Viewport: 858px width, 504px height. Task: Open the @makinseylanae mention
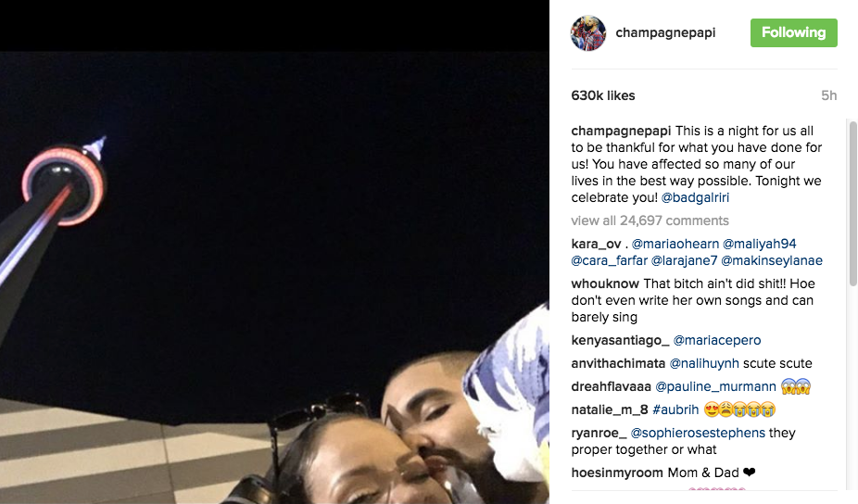pos(772,260)
